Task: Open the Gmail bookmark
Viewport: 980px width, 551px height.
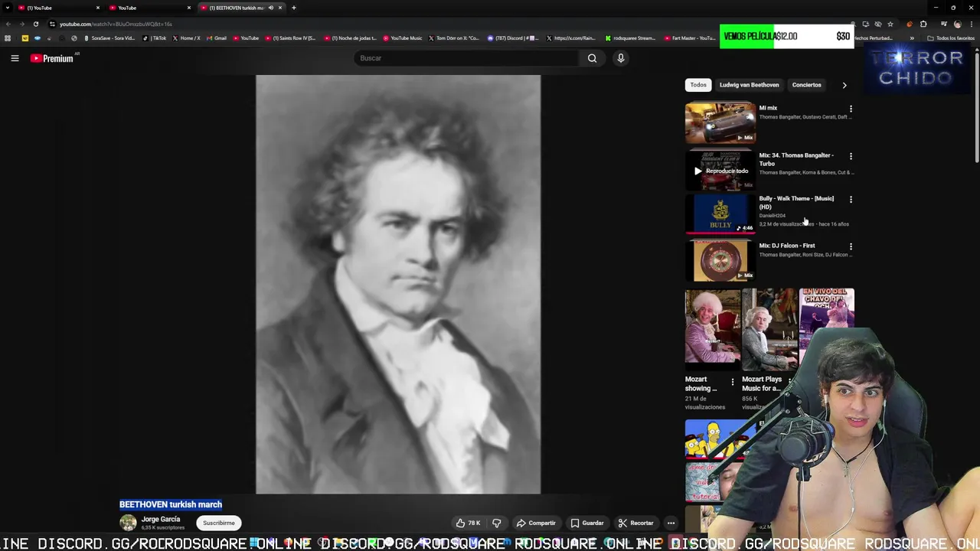Action: 217,38
